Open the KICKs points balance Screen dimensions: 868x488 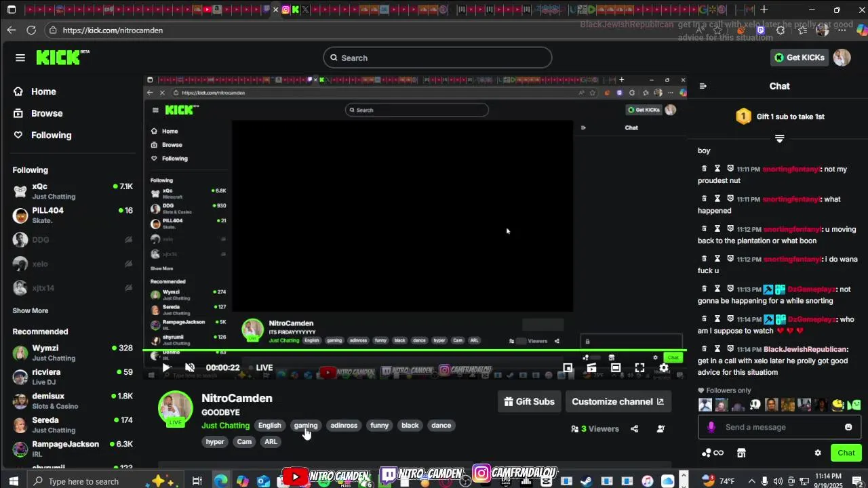(712, 453)
